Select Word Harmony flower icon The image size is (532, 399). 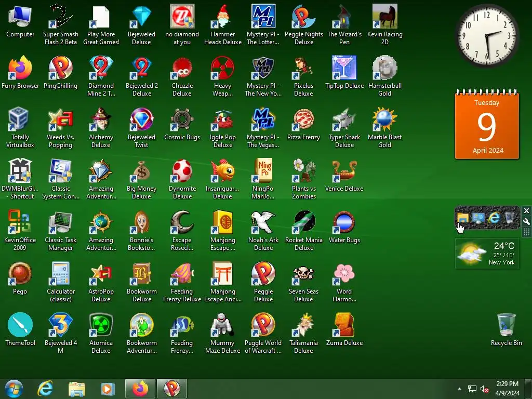(344, 273)
